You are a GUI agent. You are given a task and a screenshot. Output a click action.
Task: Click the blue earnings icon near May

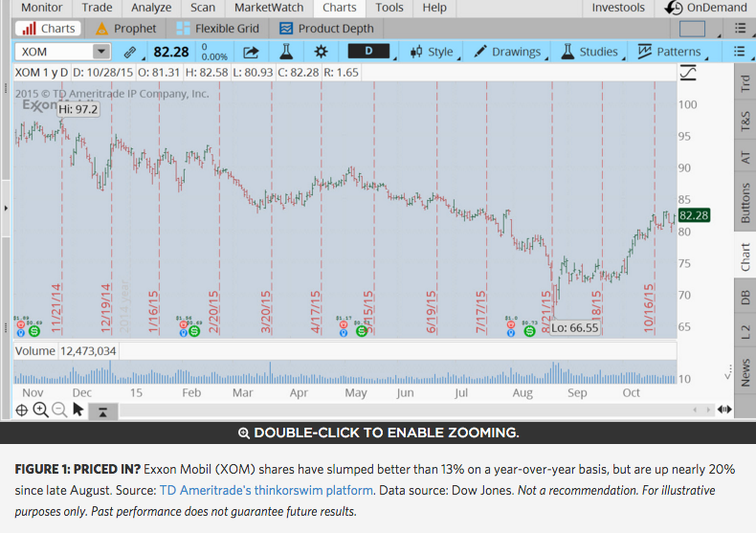(x=344, y=333)
